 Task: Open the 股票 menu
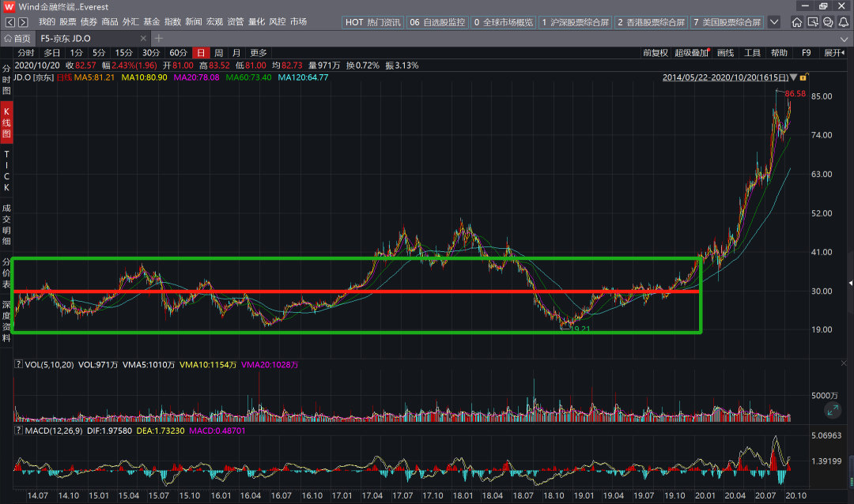click(68, 22)
